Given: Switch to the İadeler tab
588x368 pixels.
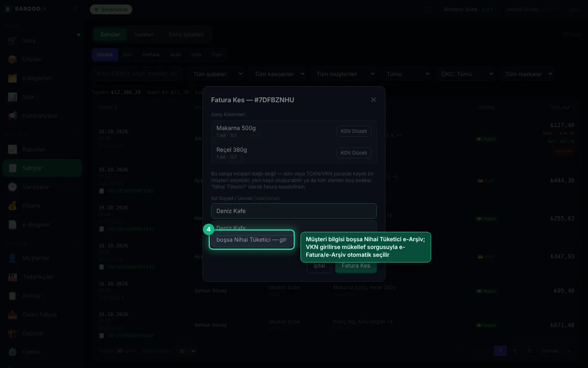Looking at the screenshot, I should [144, 34].
